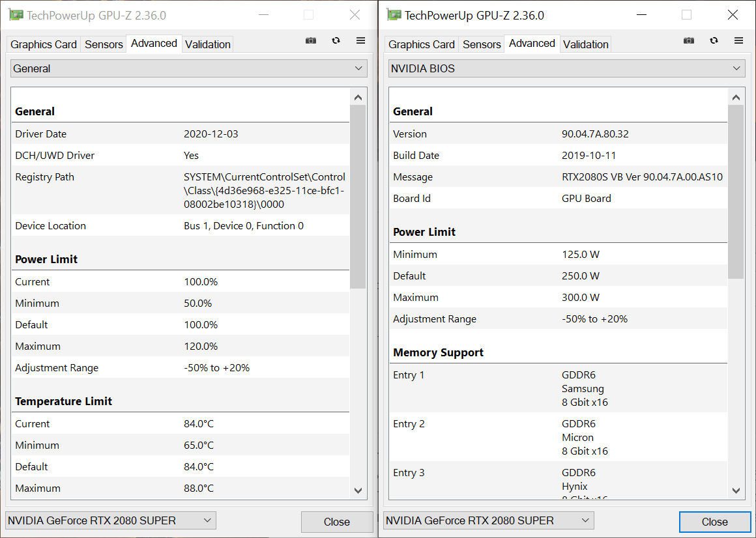The height and width of the screenshot is (538, 756).
Task: Switch to Graphics Card tab in right window
Action: point(422,44)
